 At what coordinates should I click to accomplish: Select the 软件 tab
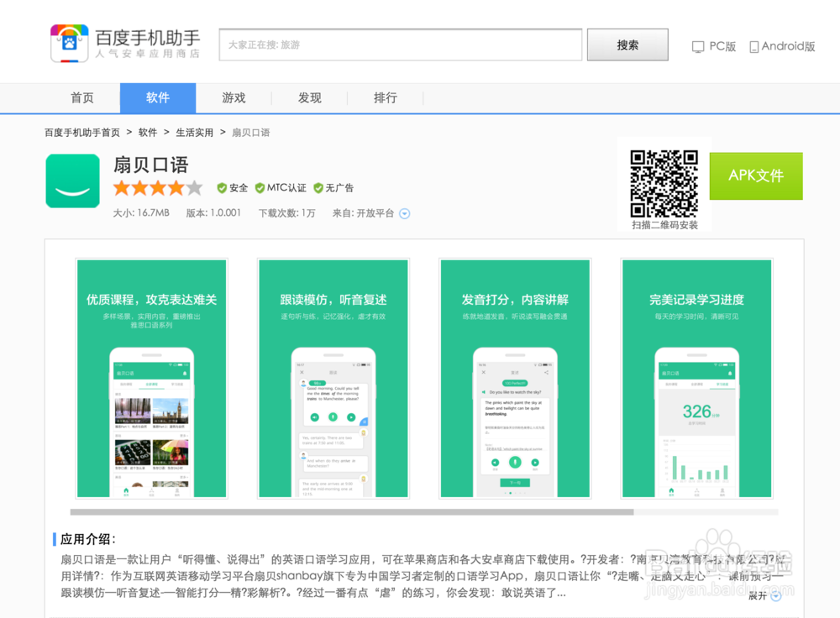pyautogui.click(x=158, y=98)
